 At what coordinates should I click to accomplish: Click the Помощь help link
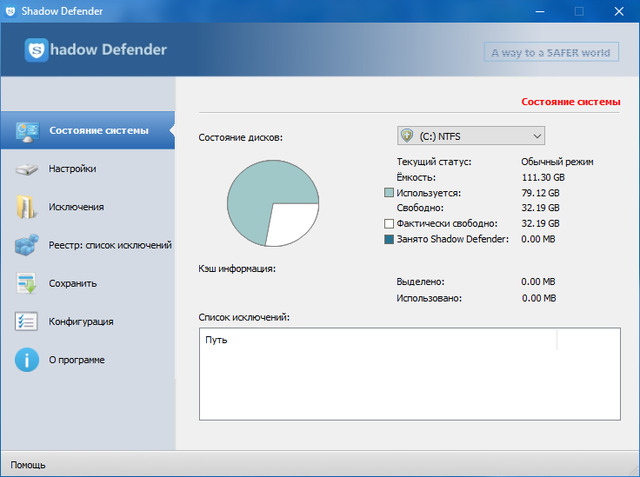pyautogui.click(x=27, y=465)
